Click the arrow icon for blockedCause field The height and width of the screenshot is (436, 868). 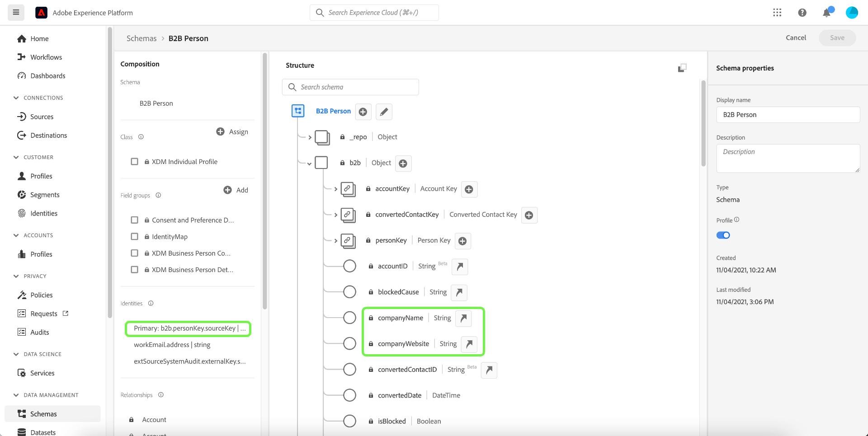click(459, 292)
